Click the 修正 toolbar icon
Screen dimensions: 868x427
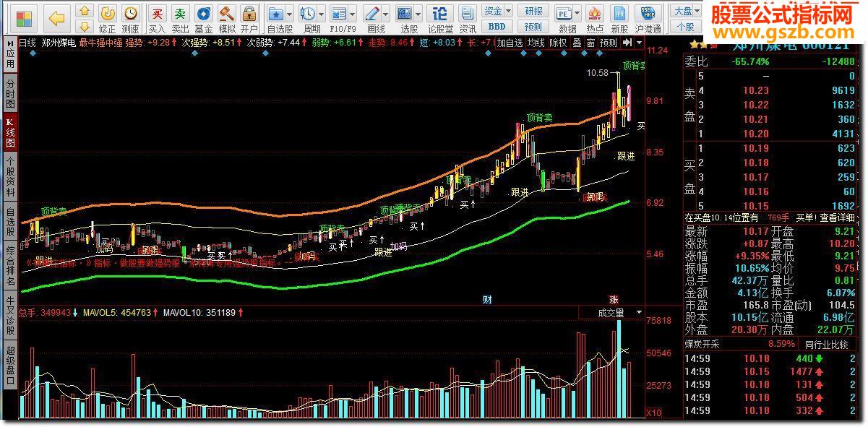(x=107, y=13)
